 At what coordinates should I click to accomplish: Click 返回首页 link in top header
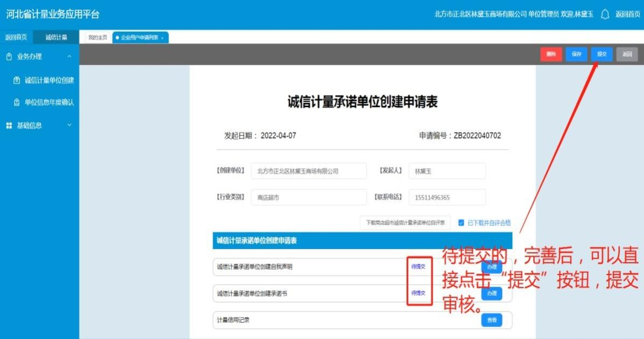click(x=627, y=15)
